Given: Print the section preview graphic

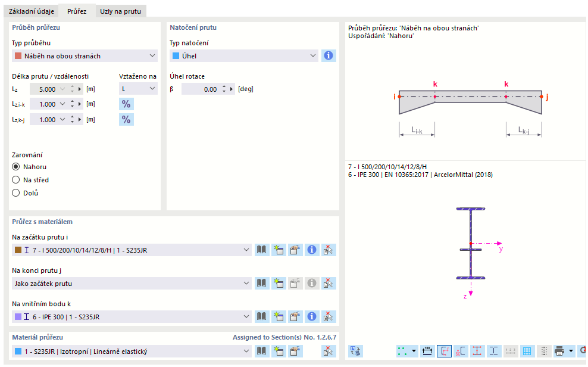Looking at the screenshot, I should (559, 352).
